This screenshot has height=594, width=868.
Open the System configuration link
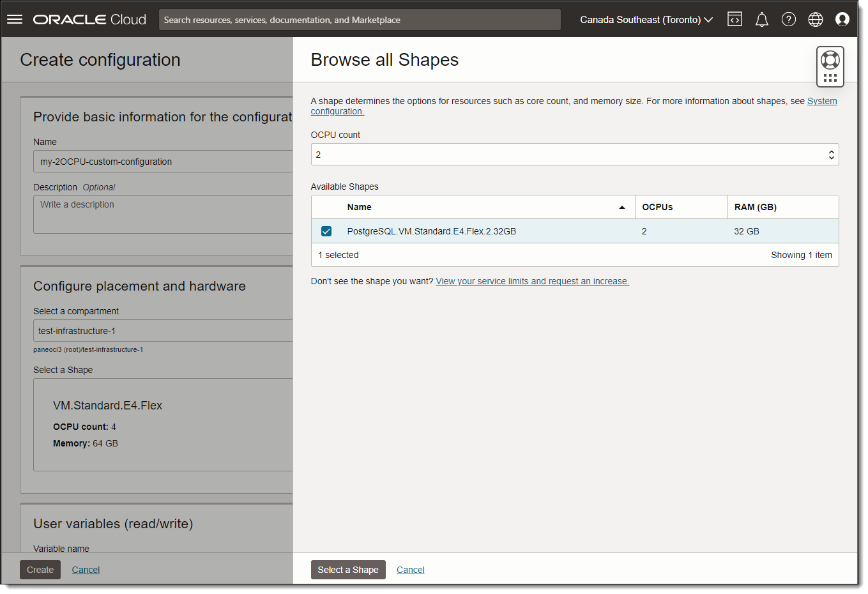(822, 101)
